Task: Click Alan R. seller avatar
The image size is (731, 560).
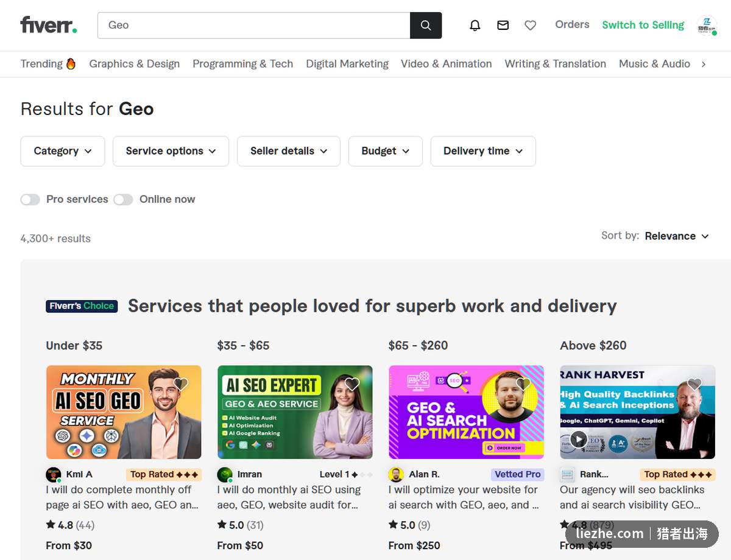Action: (x=396, y=475)
